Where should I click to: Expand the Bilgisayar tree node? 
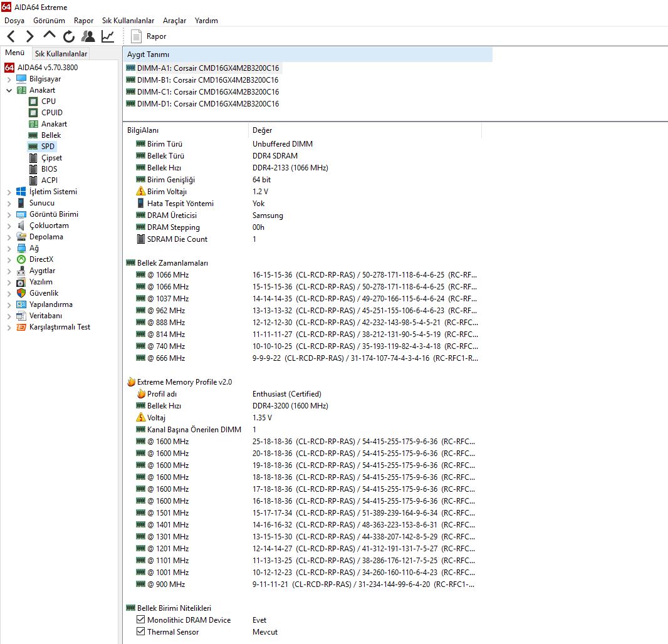[x=9, y=79]
